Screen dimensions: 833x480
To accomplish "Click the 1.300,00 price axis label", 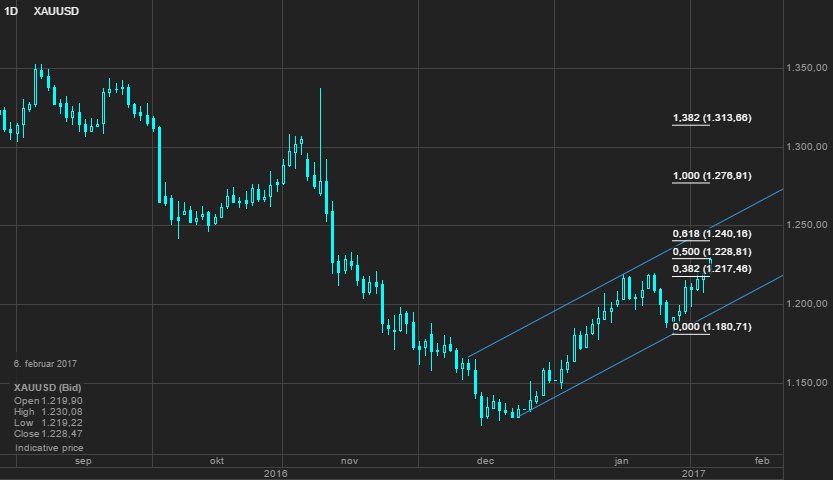I will tap(806, 147).
